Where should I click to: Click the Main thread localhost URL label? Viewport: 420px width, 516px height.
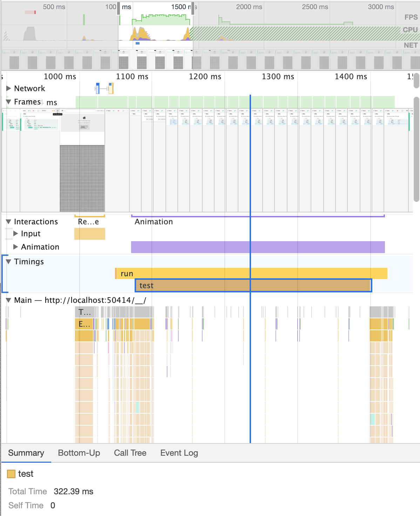point(95,300)
